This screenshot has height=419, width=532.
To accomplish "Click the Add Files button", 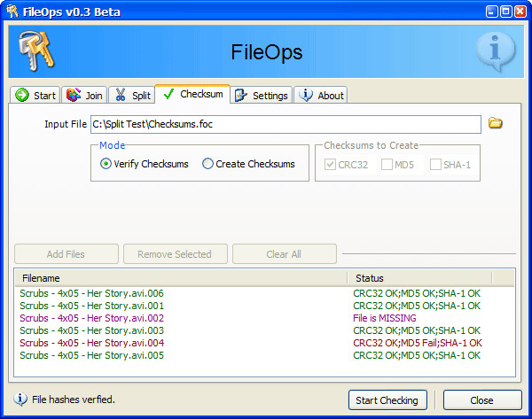I will 66,254.
